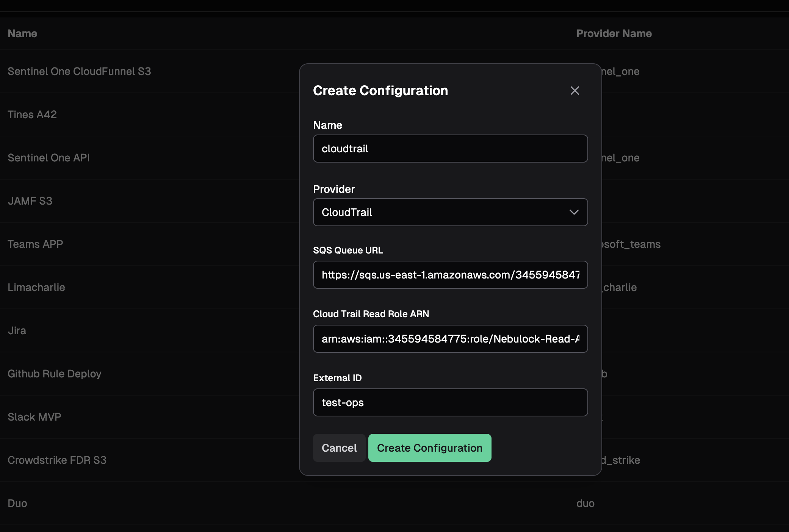Expand the Provider dropdown chevron
Viewport: 789px width, 532px height.
[574, 212]
